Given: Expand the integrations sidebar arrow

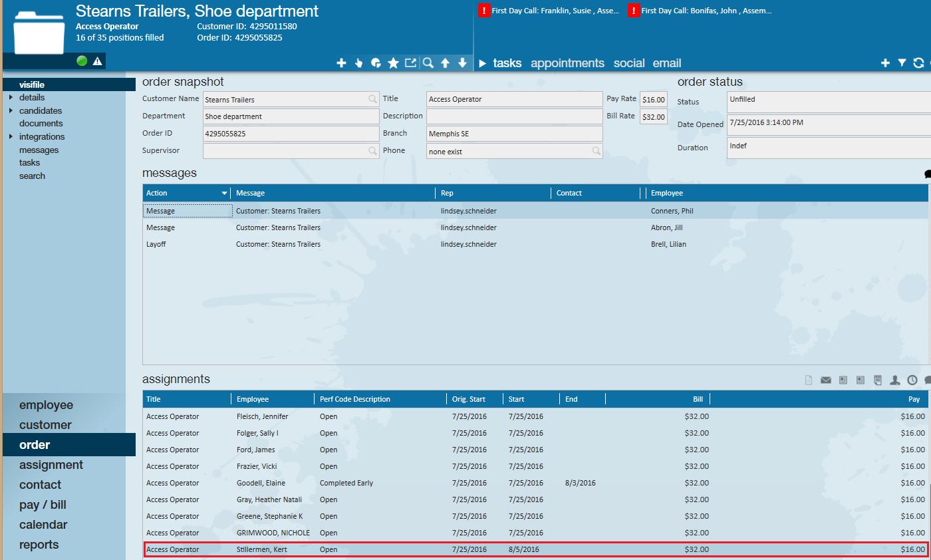Looking at the screenshot, I should (11, 136).
